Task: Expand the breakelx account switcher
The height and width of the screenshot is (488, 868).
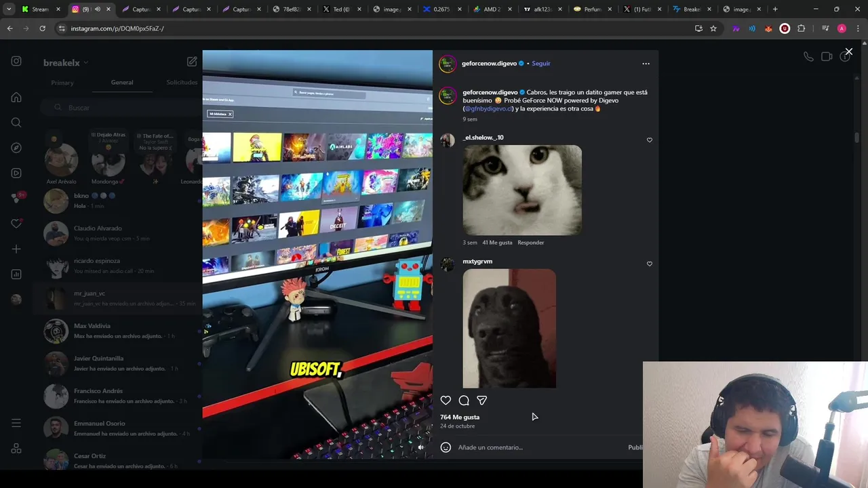Action: pos(66,63)
